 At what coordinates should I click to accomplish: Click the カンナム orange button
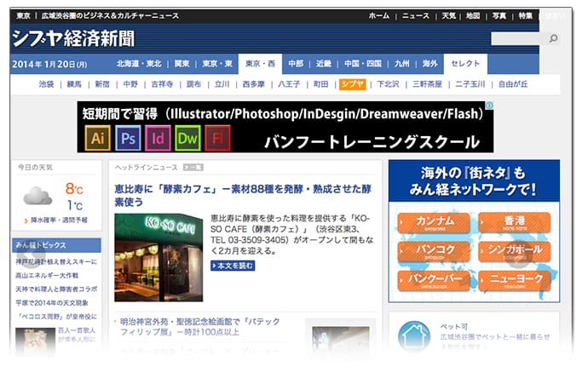pos(434,222)
